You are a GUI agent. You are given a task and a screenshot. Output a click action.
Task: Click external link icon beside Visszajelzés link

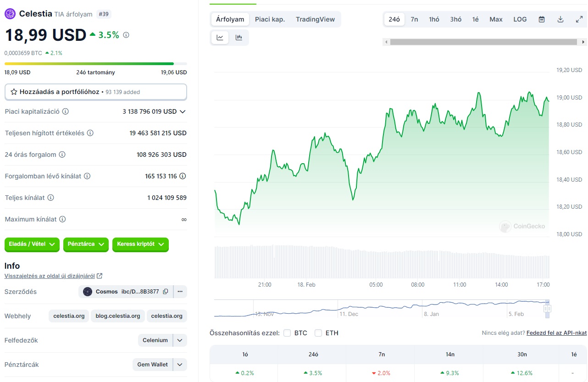coord(100,276)
